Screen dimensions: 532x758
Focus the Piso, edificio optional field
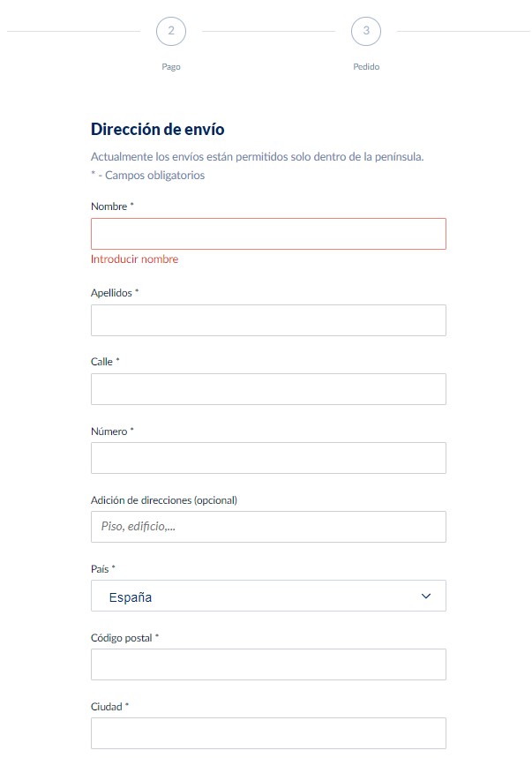(x=268, y=527)
